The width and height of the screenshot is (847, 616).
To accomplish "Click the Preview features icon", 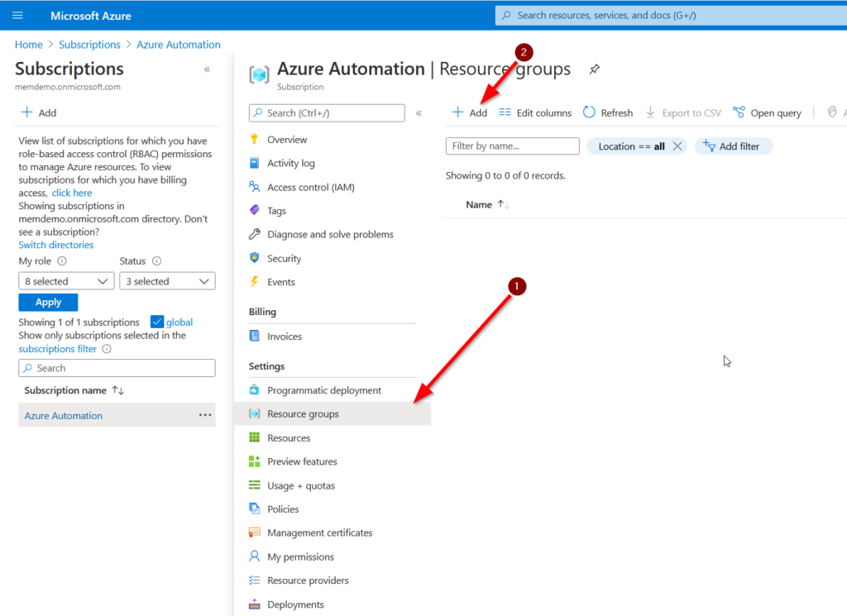I will coord(255,461).
